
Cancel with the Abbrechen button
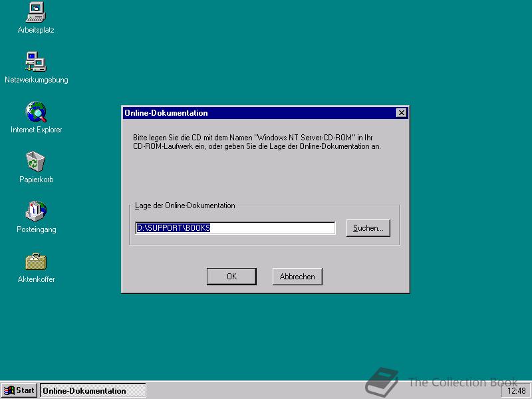pos(297,277)
